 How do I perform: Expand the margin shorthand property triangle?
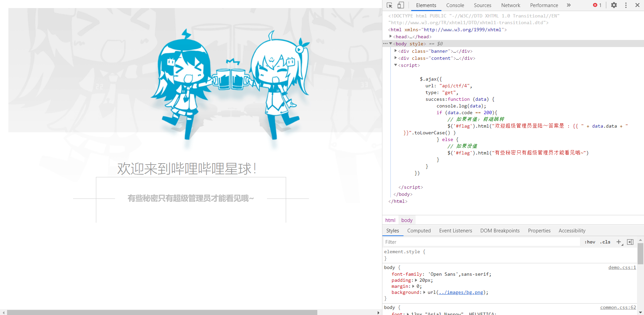click(413, 286)
